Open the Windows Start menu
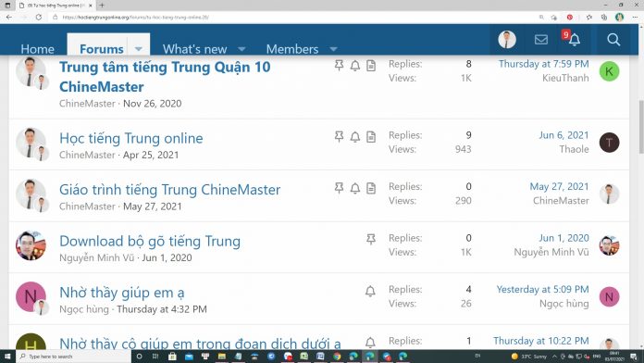The image size is (644, 363). [7, 356]
